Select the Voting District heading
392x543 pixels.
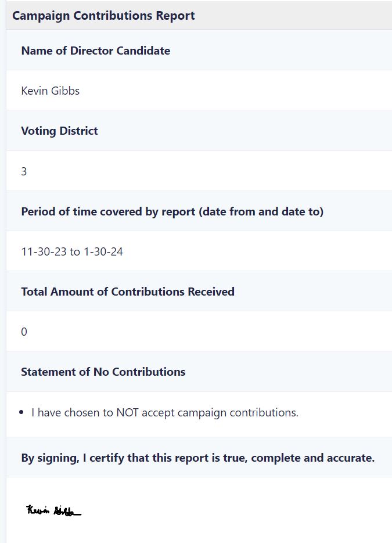59,131
